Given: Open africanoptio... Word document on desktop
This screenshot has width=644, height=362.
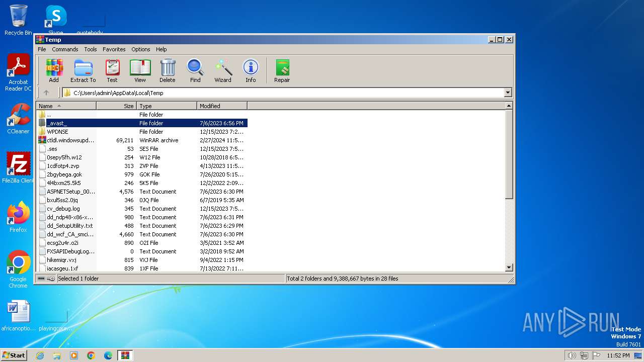Looking at the screenshot, I should pos(19,316).
